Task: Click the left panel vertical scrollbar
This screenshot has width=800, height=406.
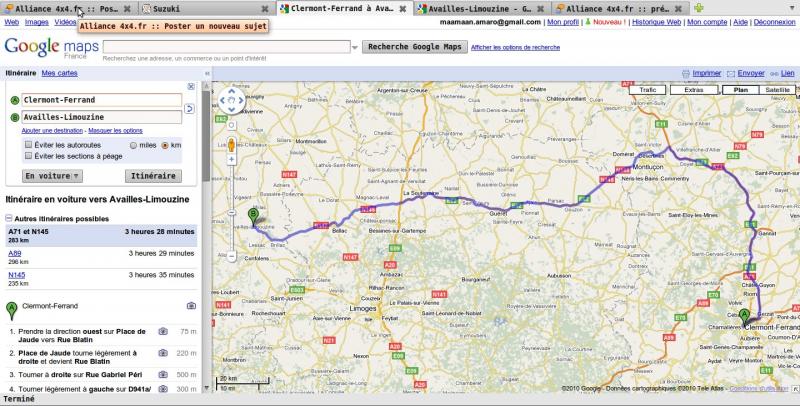Action: pos(206,237)
